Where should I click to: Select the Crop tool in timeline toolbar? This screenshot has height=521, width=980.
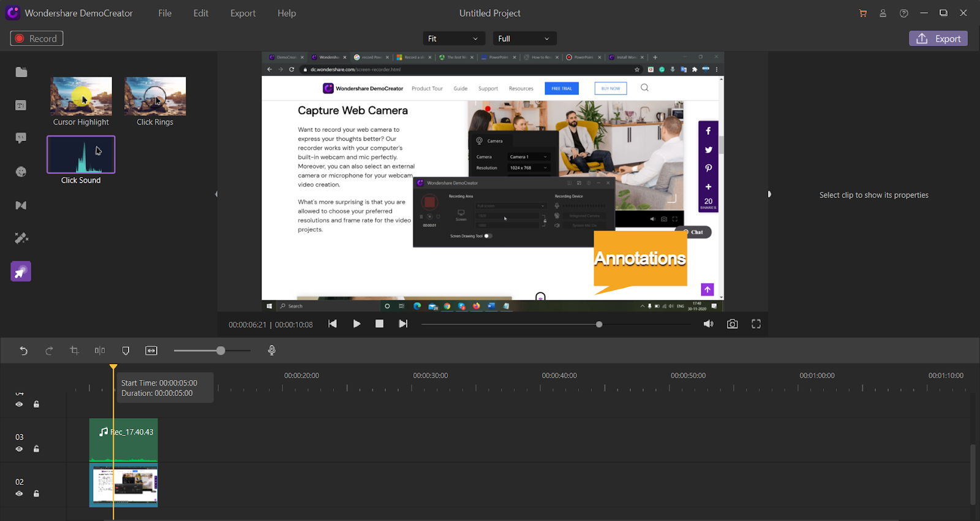point(75,351)
